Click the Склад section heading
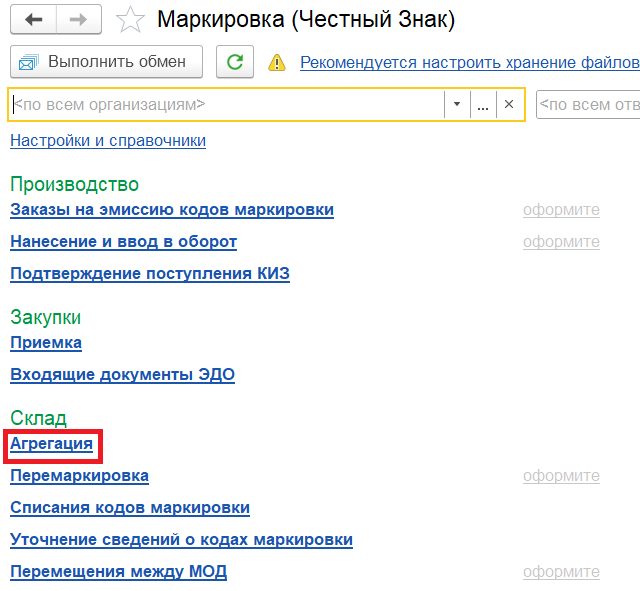The width and height of the screenshot is (640, 591). point(38,418)
